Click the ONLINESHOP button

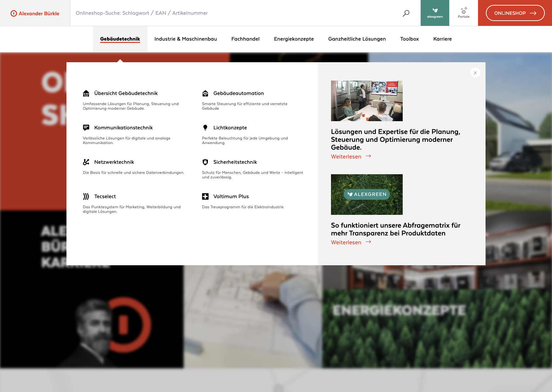515,13
